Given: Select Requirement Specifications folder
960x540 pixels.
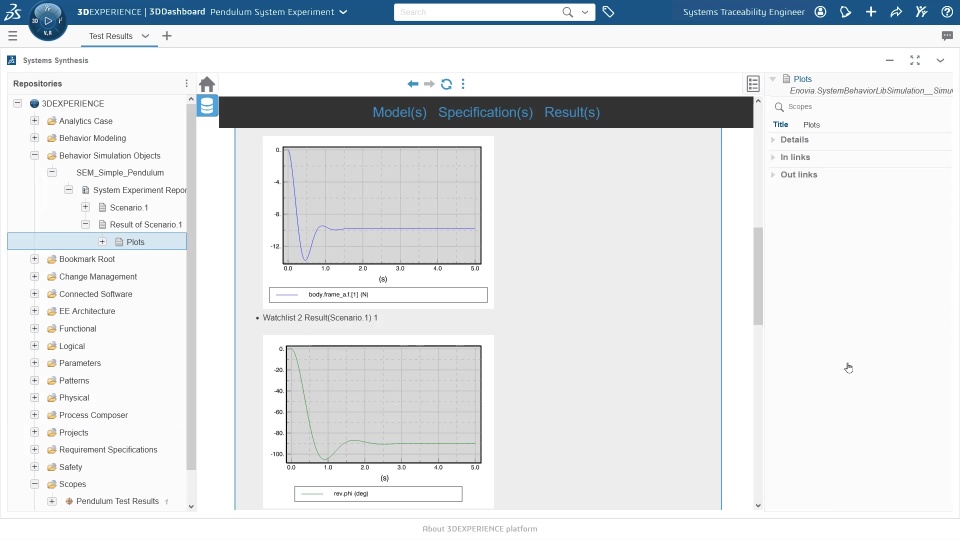Looking at the screenshot, I should [108, 450].
